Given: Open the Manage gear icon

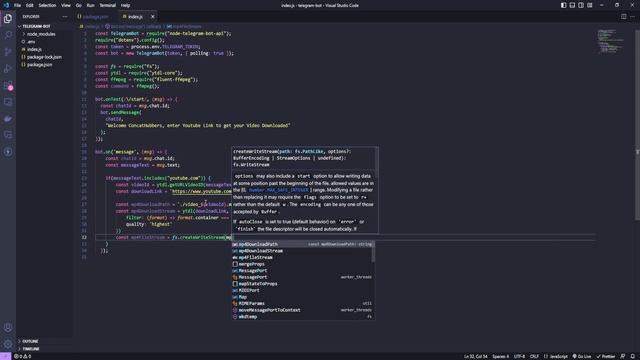Looking at the screenshot, I should click(x=8, y=344).
